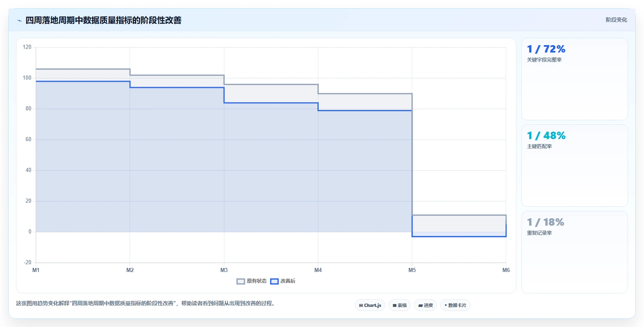Screen dimensions: 644x327
Task: Click the M4 x-axis label
Action: coord(318,270)
